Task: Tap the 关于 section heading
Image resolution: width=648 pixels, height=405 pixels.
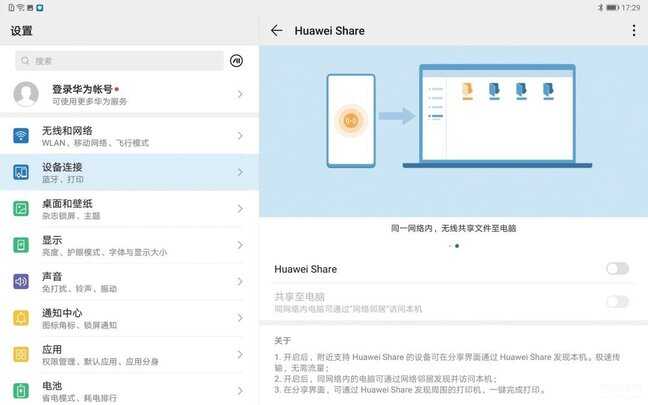Action: pos(282,341)
